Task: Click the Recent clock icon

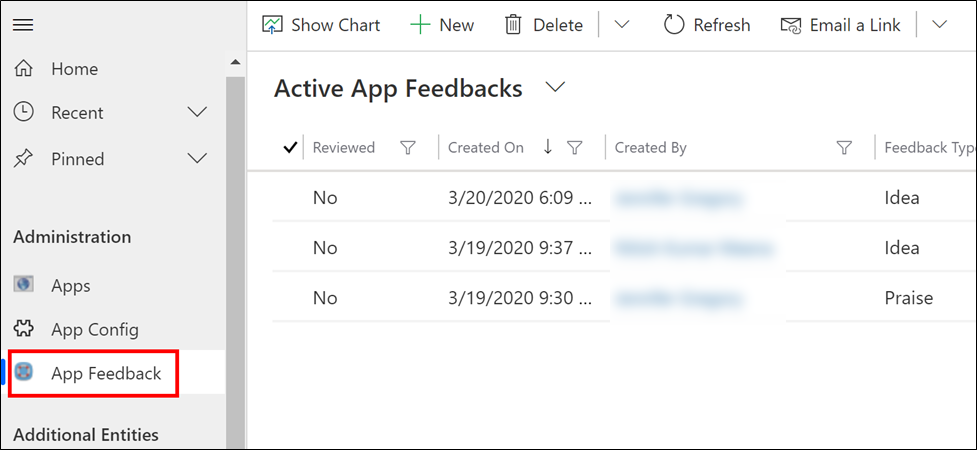Action: (23, 113)
